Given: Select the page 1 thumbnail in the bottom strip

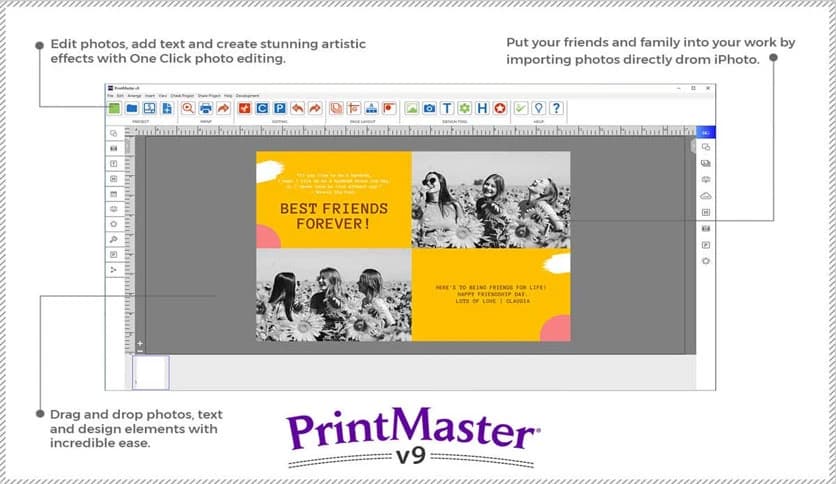Looking at the screenshot, I should pyautogui.click(x=151, y=372).
